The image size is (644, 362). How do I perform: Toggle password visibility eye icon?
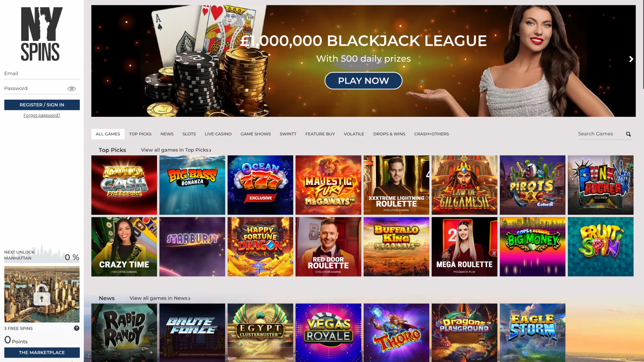(x=72, y=88)
